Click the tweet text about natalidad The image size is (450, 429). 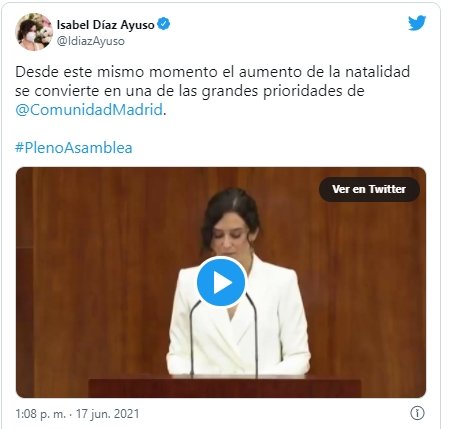click(212, 91)
